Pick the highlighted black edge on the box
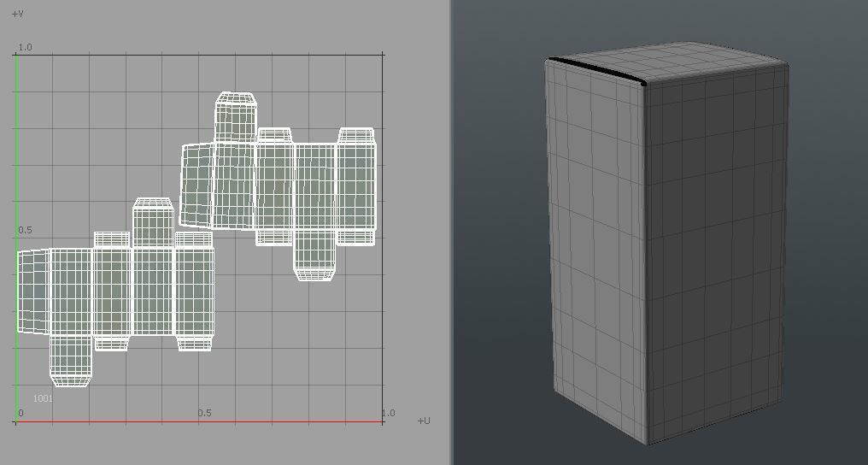The width and height of the screenshot is (868, 465). tap(597, 72)
